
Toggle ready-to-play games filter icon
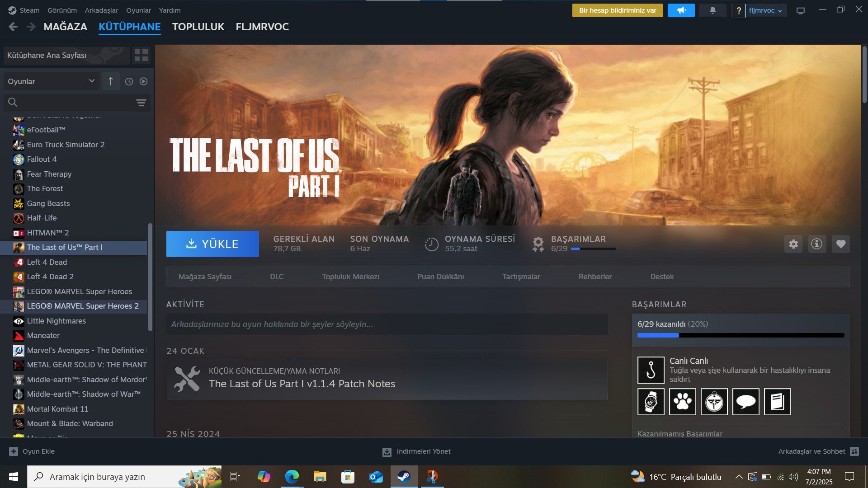(x=143, y=81)
